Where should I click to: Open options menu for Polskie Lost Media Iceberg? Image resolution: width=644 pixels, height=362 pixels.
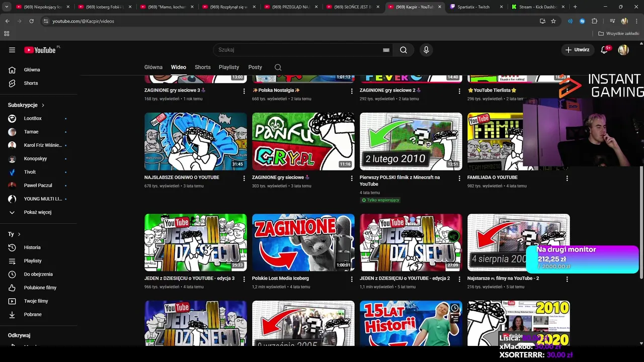[x=352, y=279]
